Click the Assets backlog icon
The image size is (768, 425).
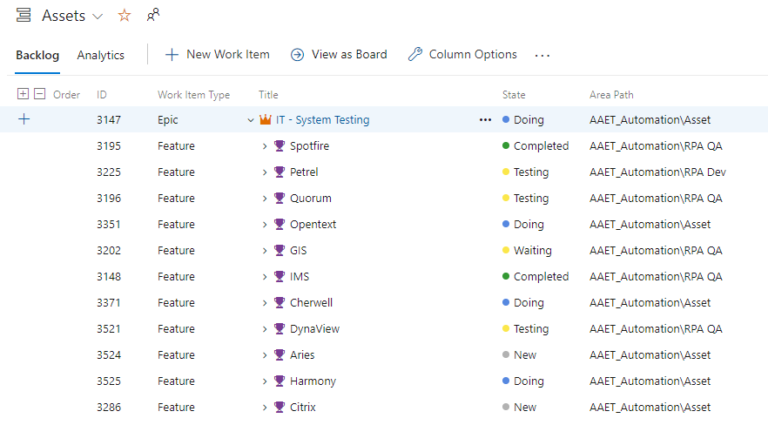[x=23, y=16]
